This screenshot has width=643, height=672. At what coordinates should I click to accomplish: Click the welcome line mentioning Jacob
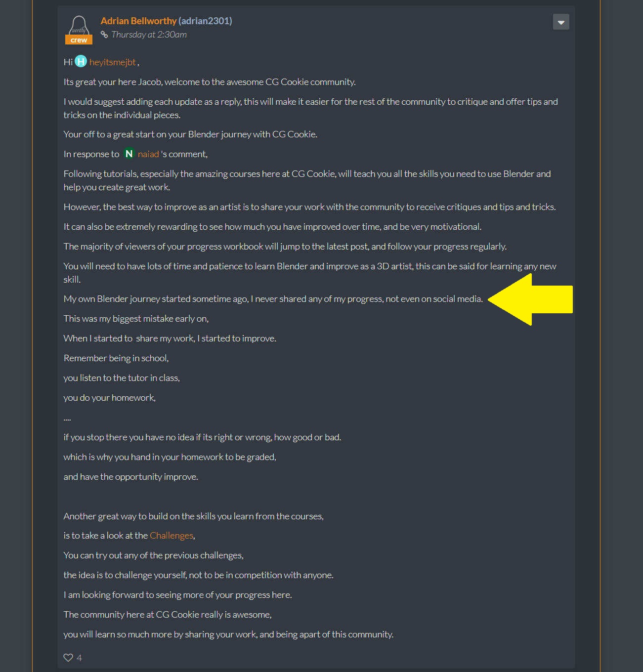point(210,82)
